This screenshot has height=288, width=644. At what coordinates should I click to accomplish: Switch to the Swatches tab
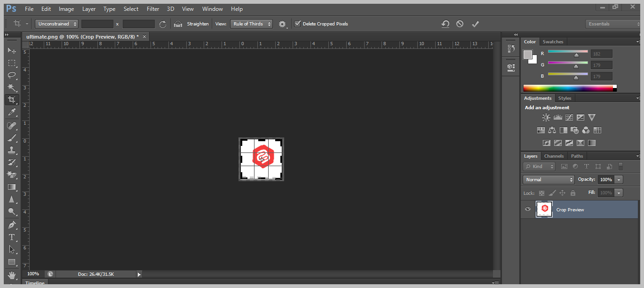pyautogui.click(x=553, y=42)
